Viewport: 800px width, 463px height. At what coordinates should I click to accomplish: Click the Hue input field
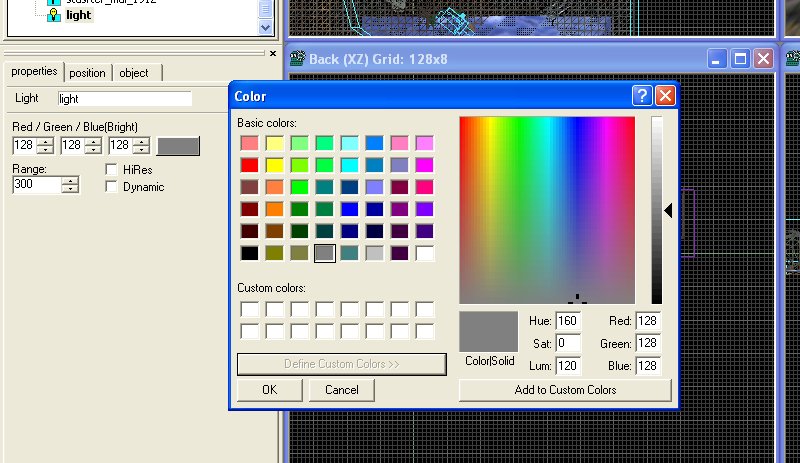[x=568, y=321]
